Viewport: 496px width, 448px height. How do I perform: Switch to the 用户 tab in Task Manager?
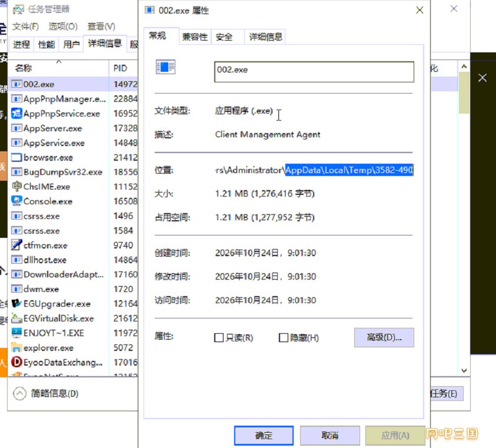[x=71, y=44]
